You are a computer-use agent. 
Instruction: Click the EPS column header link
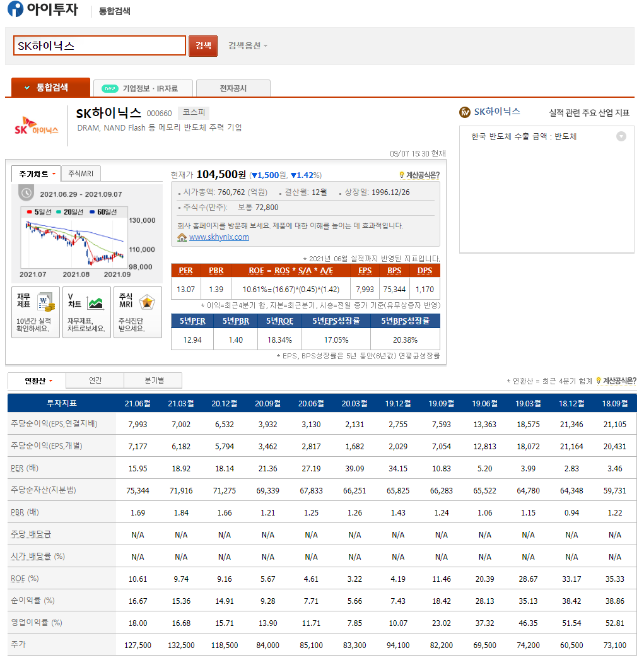click(365, 271)
